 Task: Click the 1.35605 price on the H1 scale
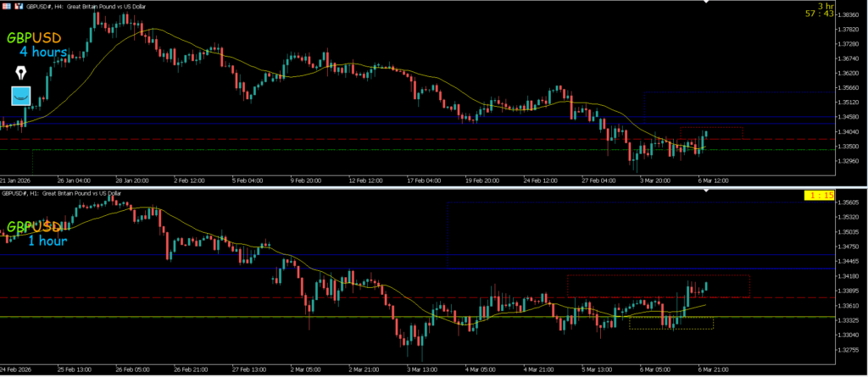[849, 202]
